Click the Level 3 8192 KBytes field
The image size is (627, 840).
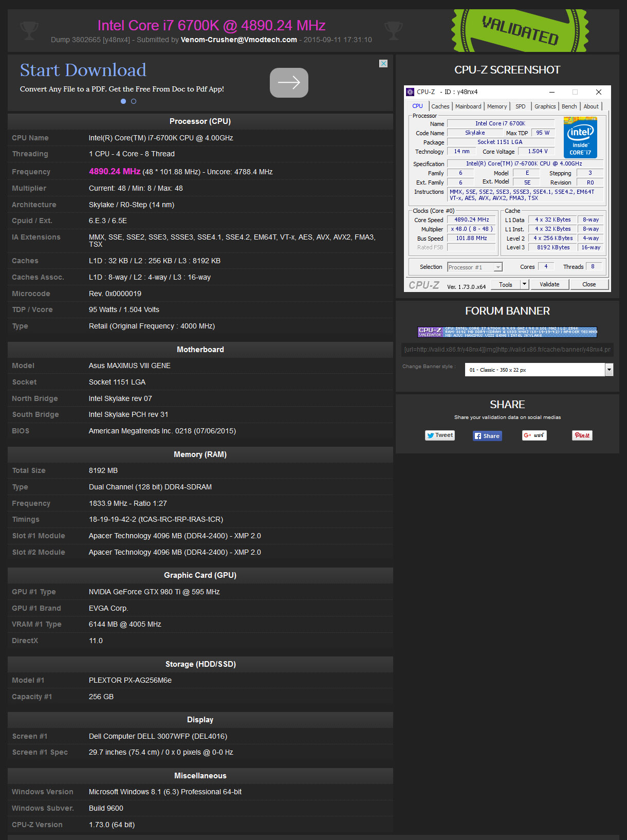pyautogui.click(x=553, y=248)
